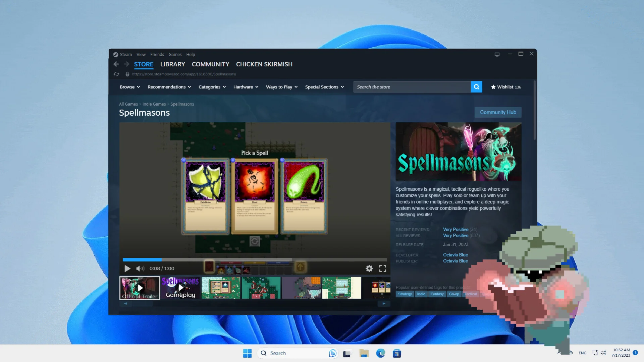Open Octavia Blue developer link
Viewport: 644px width, 362px height.
[x=455, y=255]
